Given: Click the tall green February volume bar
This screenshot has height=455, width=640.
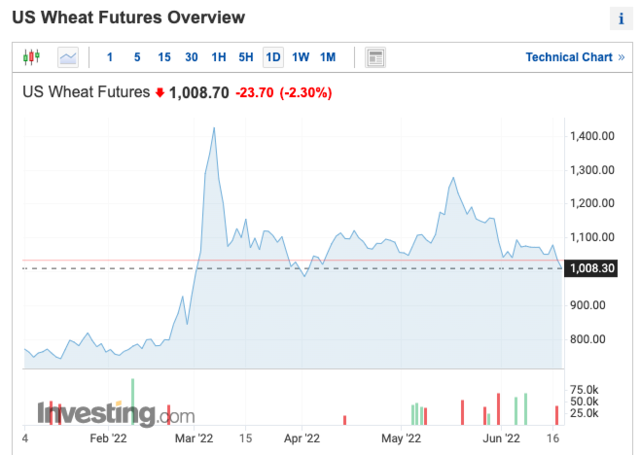Looking at the screenshot, I should point(132,401).
